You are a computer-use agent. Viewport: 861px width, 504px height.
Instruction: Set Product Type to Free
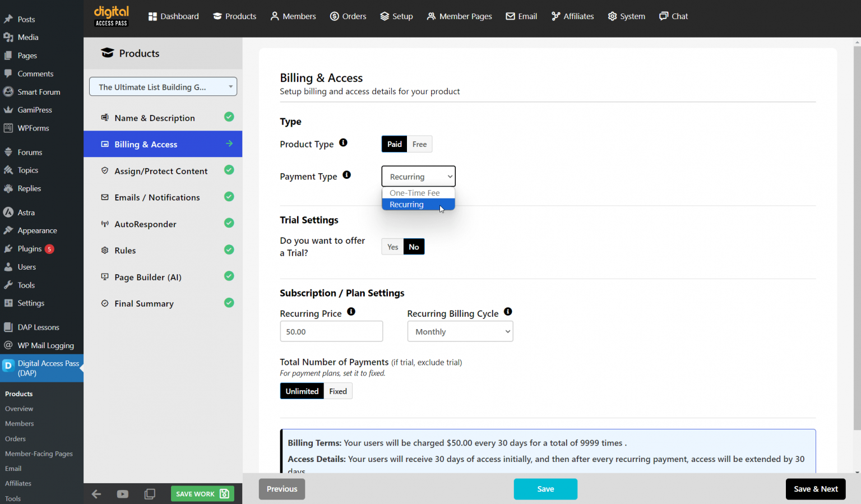[x=419, y=144]
